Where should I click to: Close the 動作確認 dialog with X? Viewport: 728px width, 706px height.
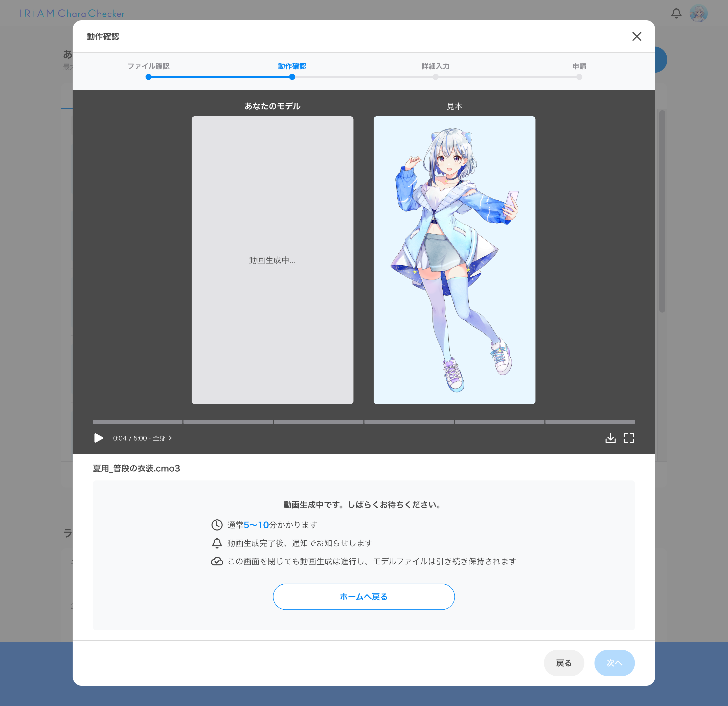[637, 36]
